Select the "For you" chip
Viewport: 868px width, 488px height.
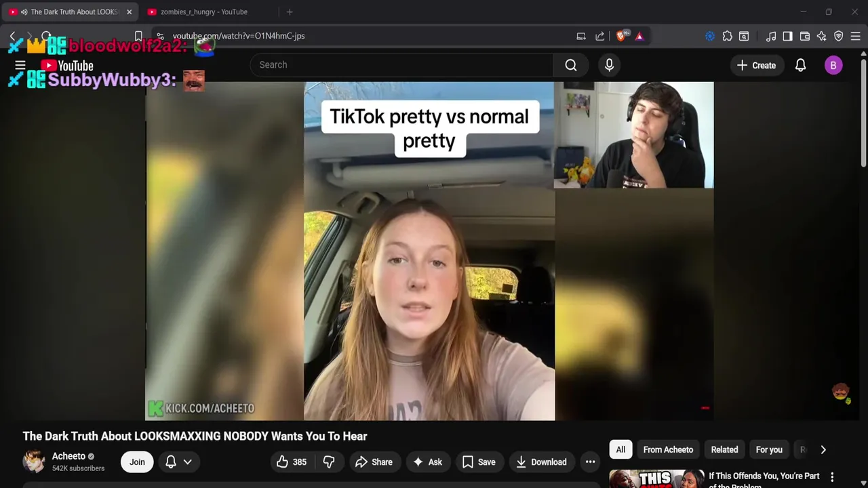click(769, 449)
